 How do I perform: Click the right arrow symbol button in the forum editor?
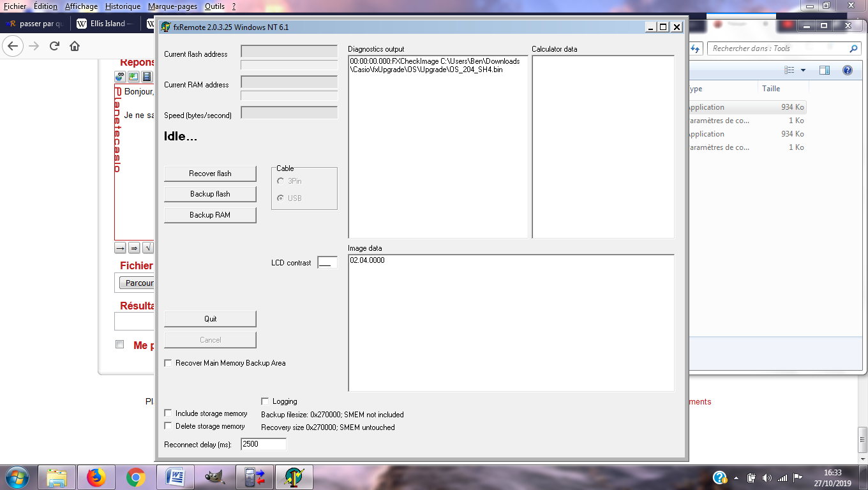pos(120,248)
